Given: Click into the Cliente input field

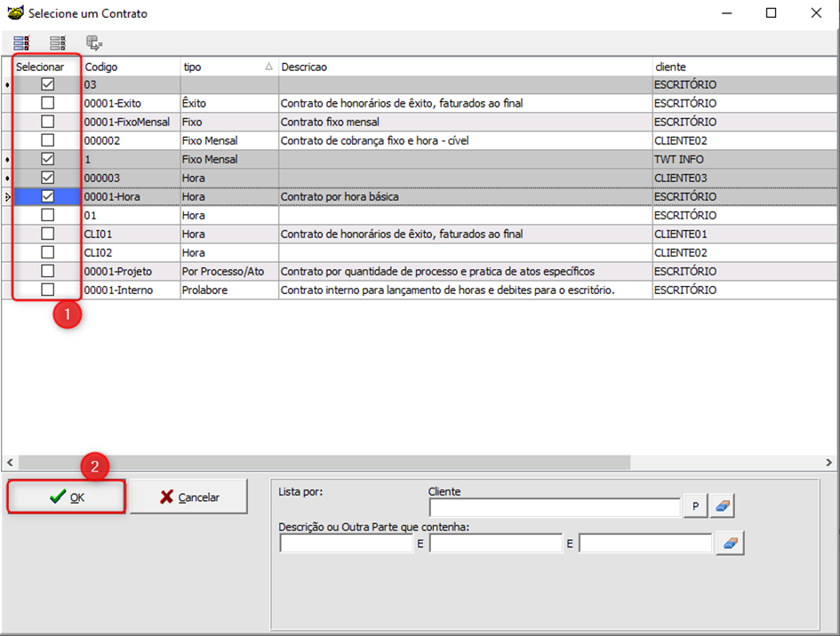Looking at the screenshot, I should point(555,507).
